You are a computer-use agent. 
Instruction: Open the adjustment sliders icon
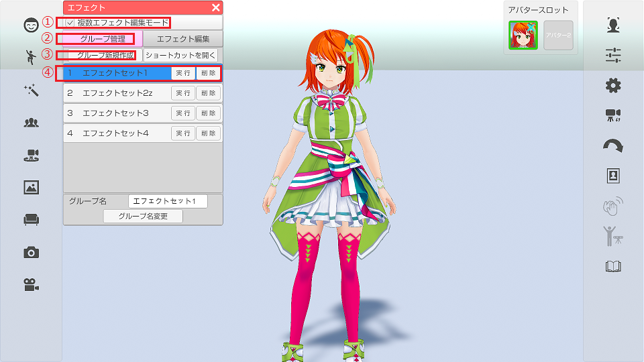pos(613,56)
